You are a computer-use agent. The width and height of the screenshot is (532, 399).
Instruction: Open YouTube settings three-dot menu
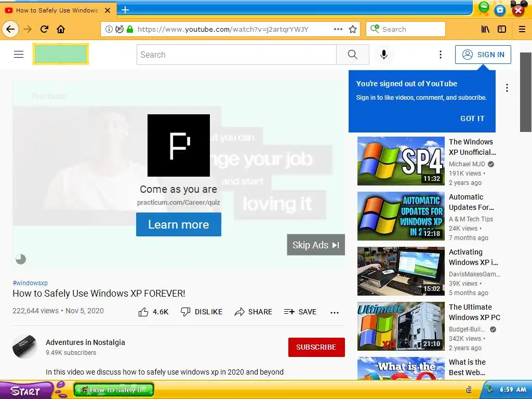[441, 55]
